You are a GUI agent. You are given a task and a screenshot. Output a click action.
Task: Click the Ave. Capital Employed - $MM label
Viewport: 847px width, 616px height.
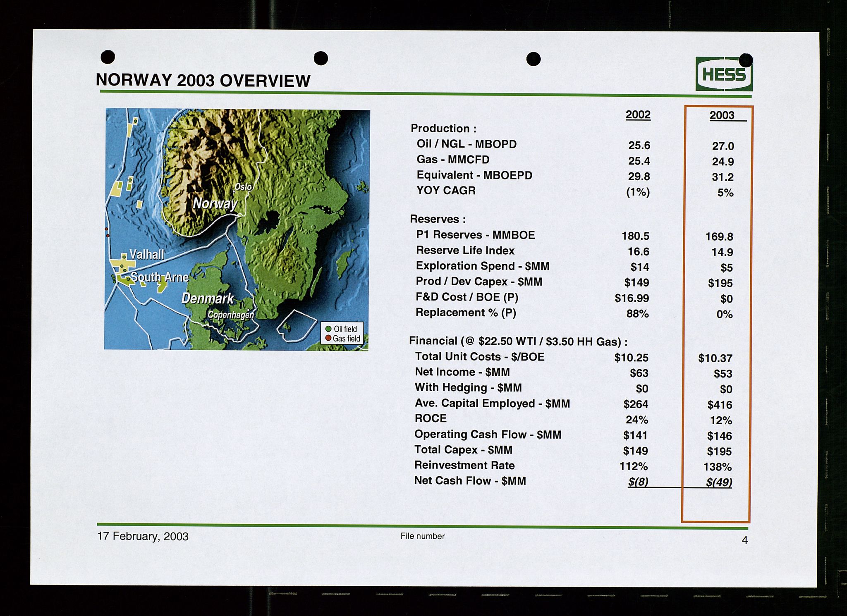tap(492, 404)
